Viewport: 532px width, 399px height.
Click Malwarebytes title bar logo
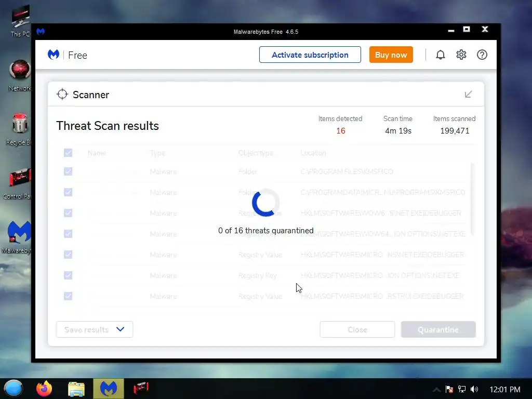coord(41,32)
